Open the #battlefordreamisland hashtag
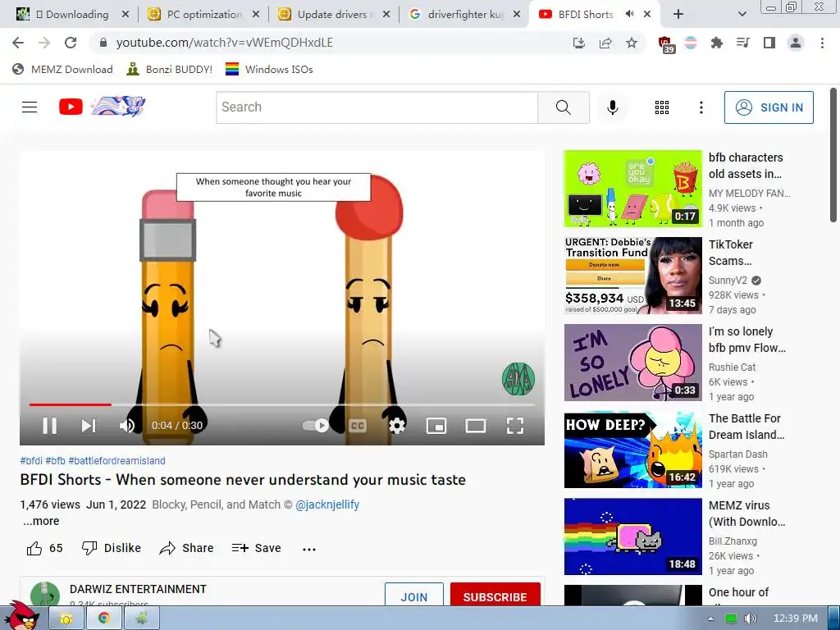The width and height of the screenshot is (840, 630). click(x=116, y=461)
